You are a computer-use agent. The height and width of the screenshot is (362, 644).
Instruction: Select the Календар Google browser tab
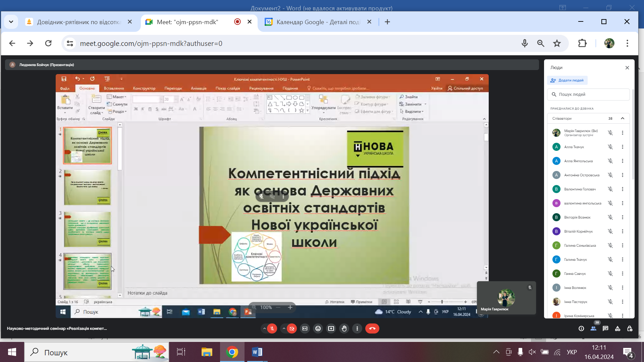pos(318,22)
